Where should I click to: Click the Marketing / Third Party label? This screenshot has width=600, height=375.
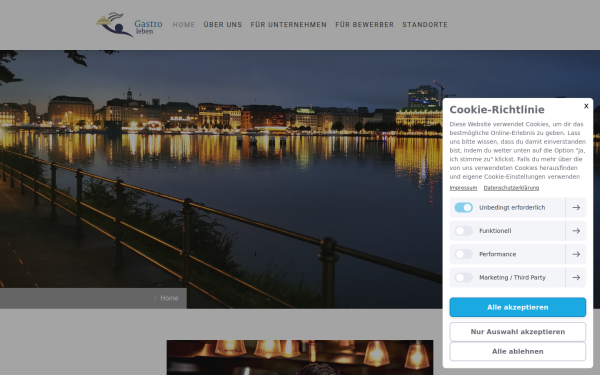coord(512,277)
